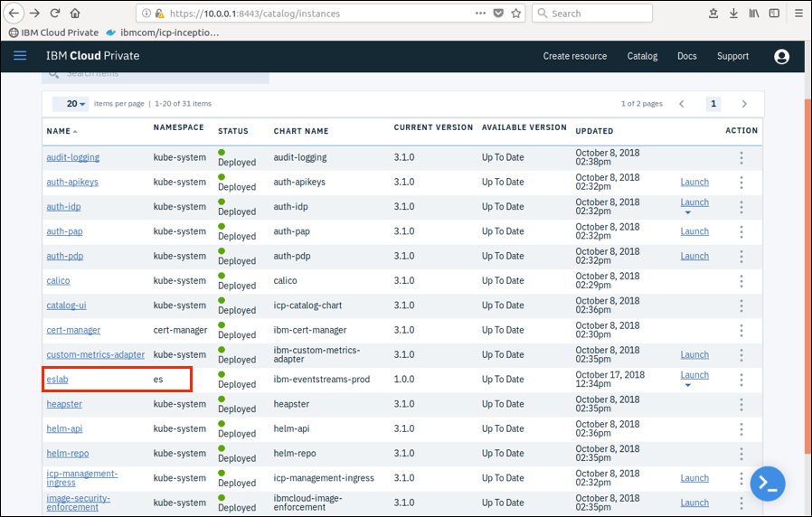
Task: Sort by the UPDATED column header
Action: point(594,131)
